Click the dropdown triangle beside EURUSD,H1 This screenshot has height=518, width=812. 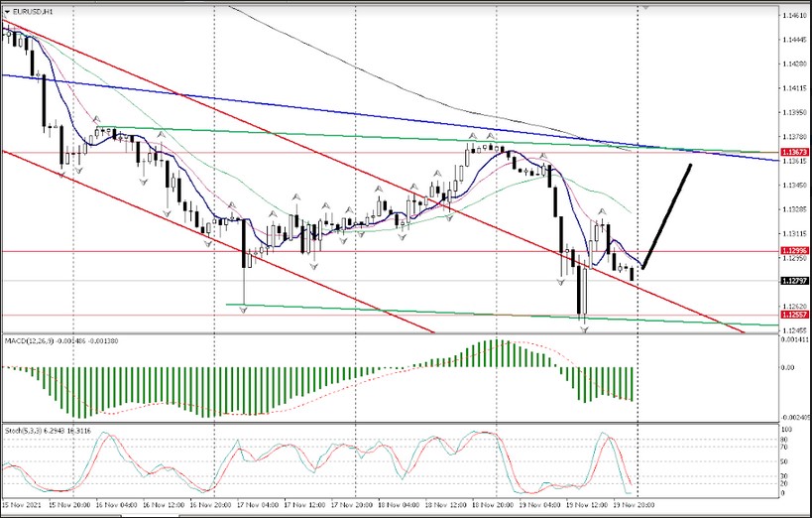[x=8, y=11]
